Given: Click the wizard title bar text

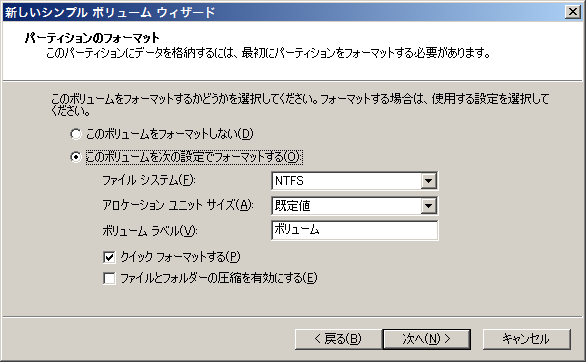Looking at the screenshot, I should pyautogui.click(x=110, y=12).
